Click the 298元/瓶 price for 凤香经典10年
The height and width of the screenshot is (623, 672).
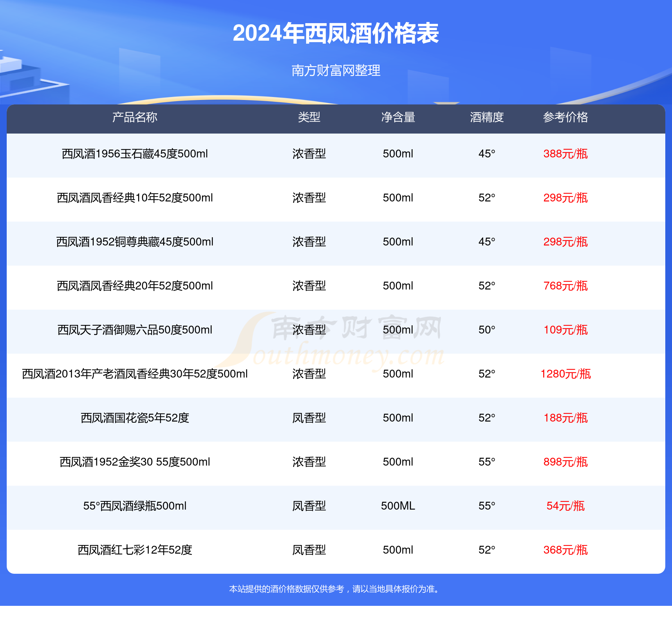[x=566, y=198]
